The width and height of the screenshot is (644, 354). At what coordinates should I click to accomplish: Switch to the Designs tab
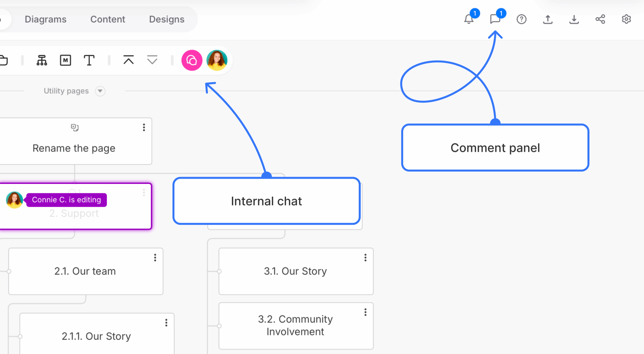coord(167,19)
